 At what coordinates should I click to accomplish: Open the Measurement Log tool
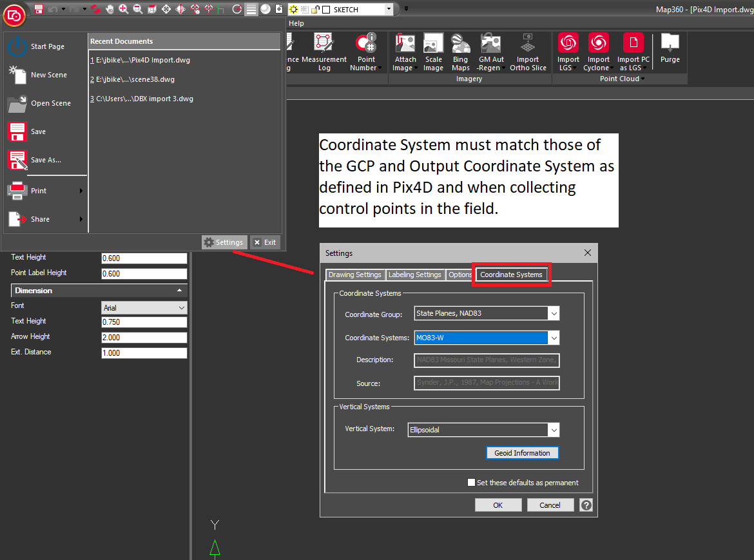click(x=324, y=52)
